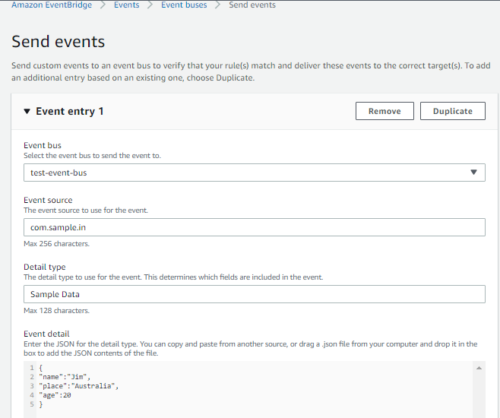500x418 pixels.
Task: Click the breadcrumb chevron after Events
Action: tap(150, 5)
